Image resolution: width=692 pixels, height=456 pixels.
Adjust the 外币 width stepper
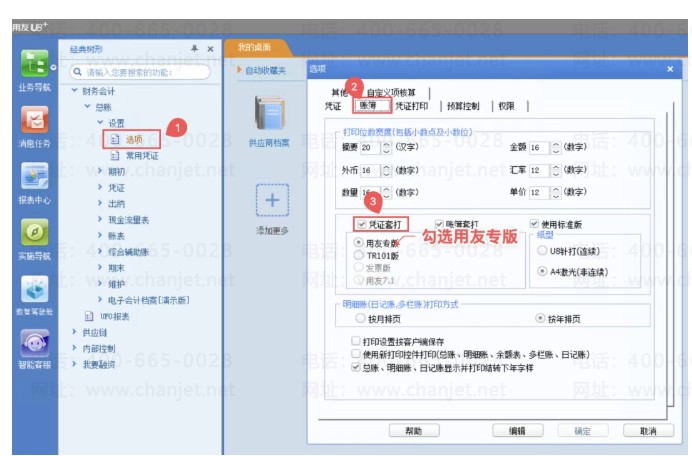click(x=386, y=170)
